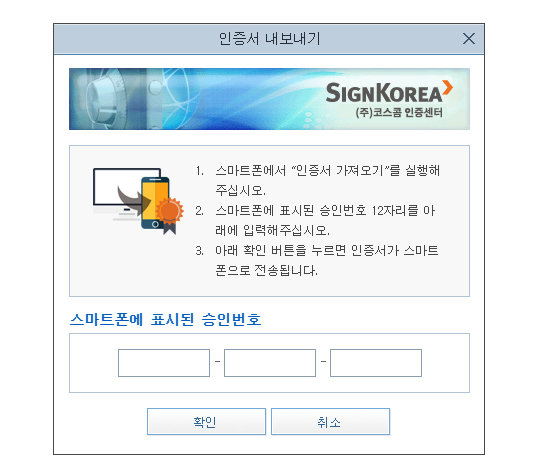
Task: Focus the first approval number field
Action: click(164, 363)
